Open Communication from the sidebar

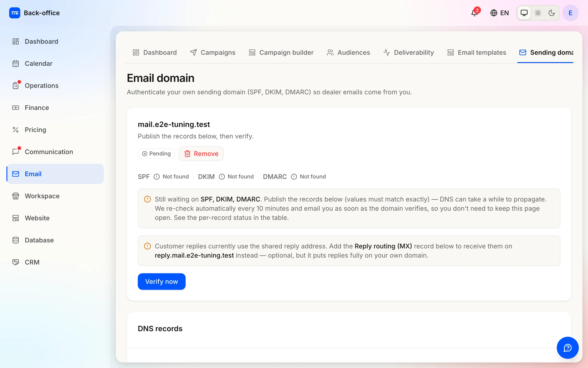click(55, 152)
